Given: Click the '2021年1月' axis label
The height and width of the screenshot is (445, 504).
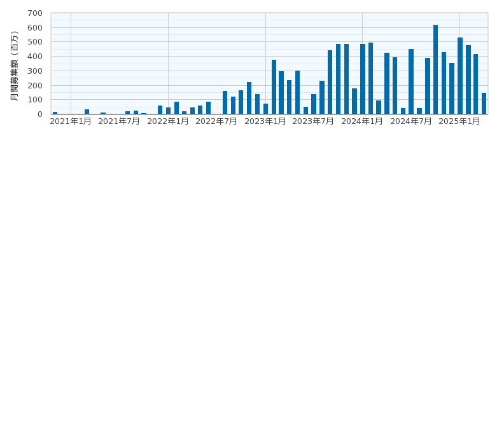Looking at the screenshot, I should (x=71, y=121).
